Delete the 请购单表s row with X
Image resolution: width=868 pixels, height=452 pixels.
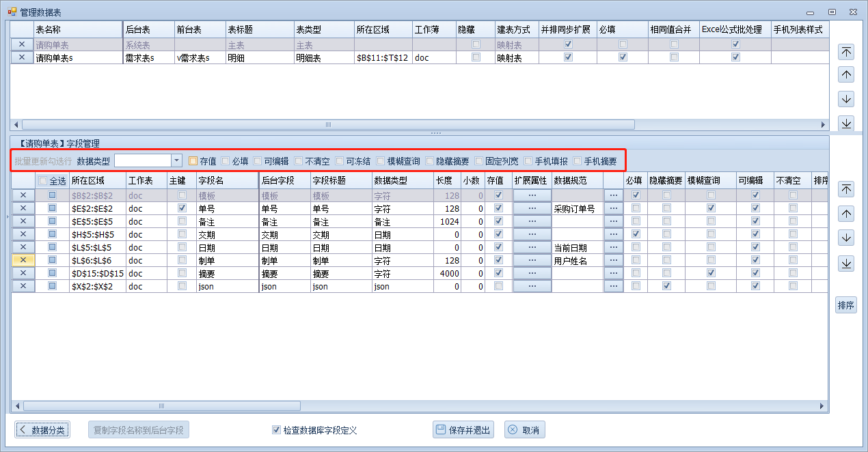(x=22, y=58)
